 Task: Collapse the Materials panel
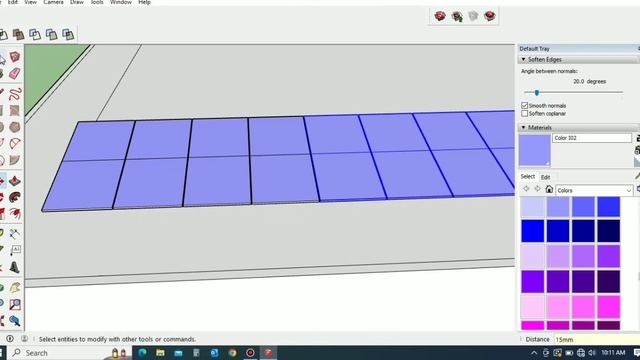(523, 128)
